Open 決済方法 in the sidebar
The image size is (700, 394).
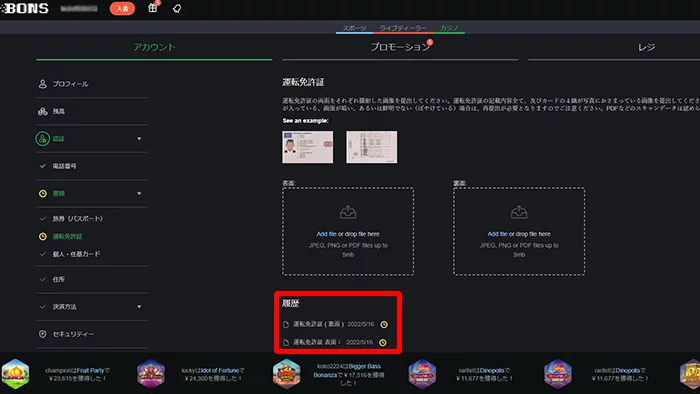[x=64, y=307]
